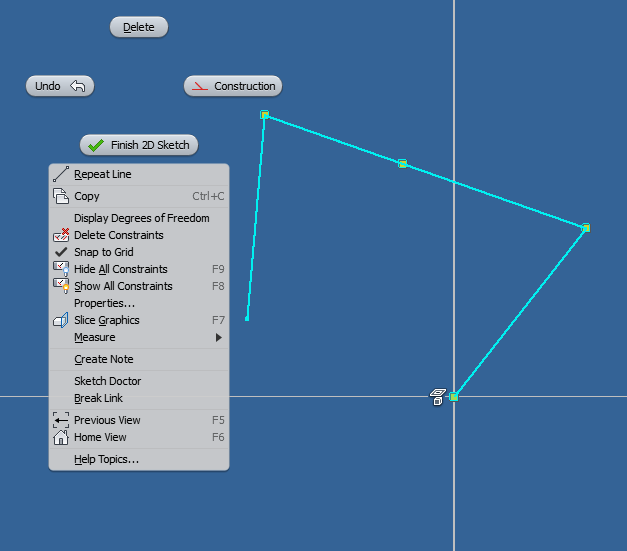Click Finish 2D Sketch

click(139, 145)
